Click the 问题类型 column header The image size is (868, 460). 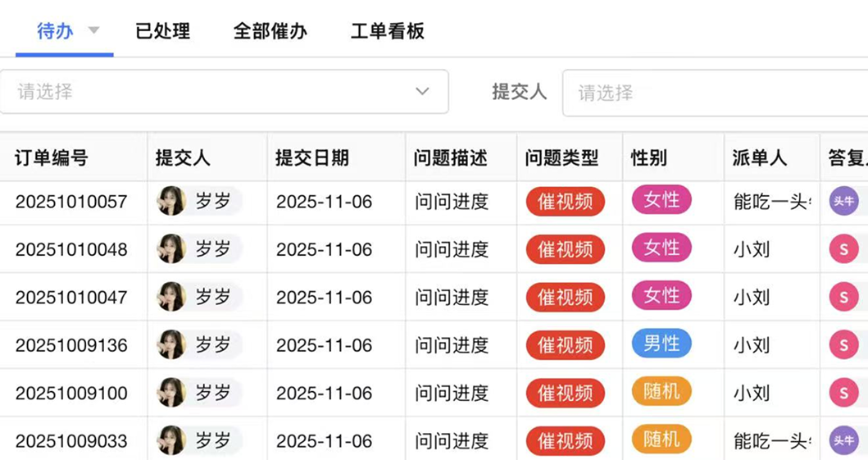point(562,157)
